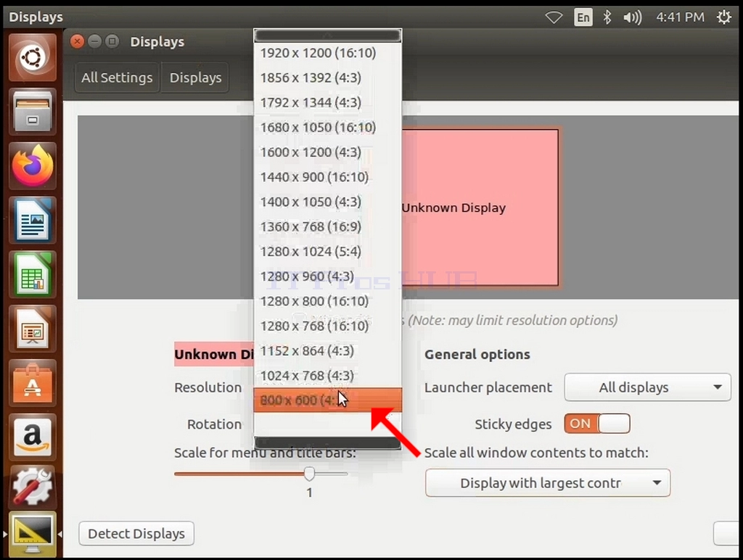This screenshot has width=743, height=560.
Task: Open the Amazon launcher icon
Action: [32, 437]
